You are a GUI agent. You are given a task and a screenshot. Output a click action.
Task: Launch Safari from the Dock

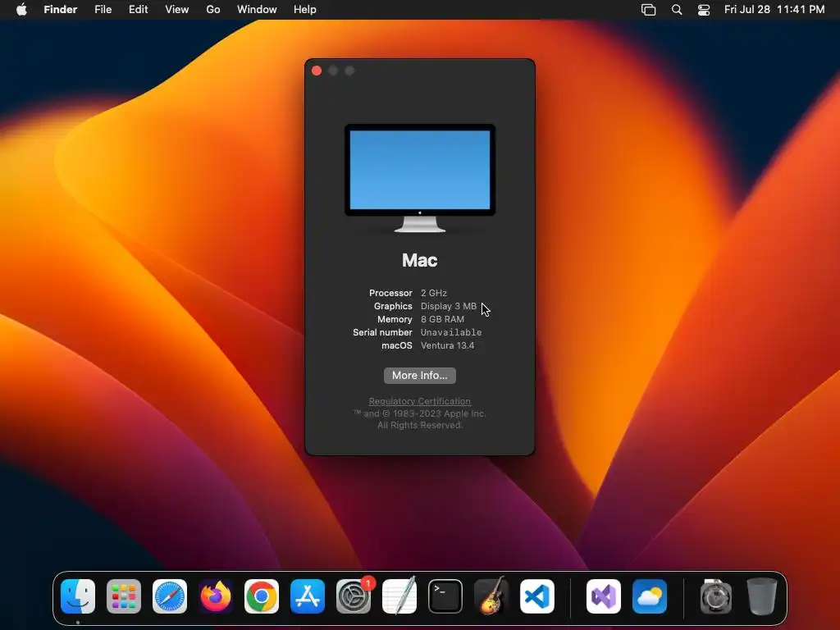[x=170, y=596]
